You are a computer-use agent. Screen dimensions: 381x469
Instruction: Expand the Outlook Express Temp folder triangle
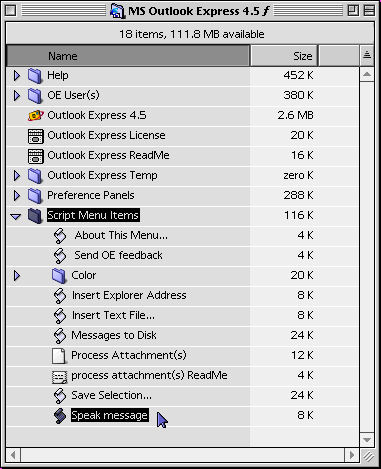point(16,176)
